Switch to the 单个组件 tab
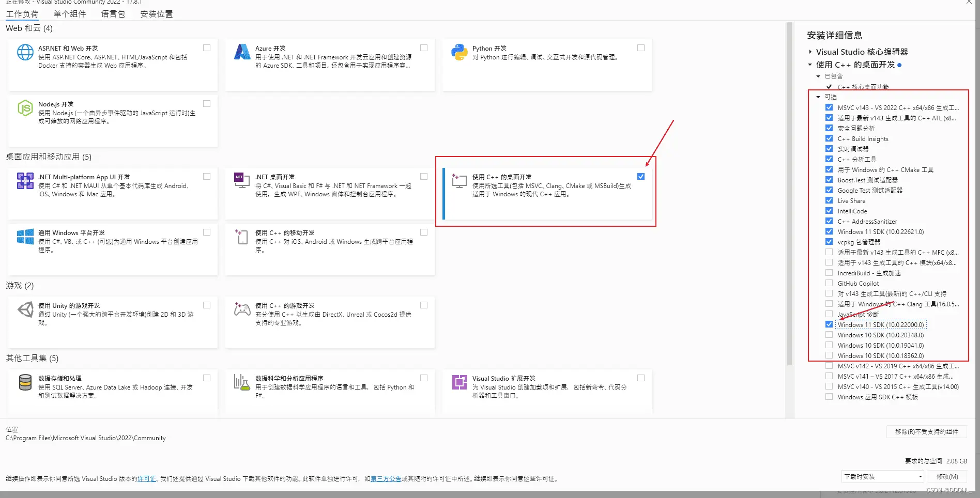 click(70, 14)
